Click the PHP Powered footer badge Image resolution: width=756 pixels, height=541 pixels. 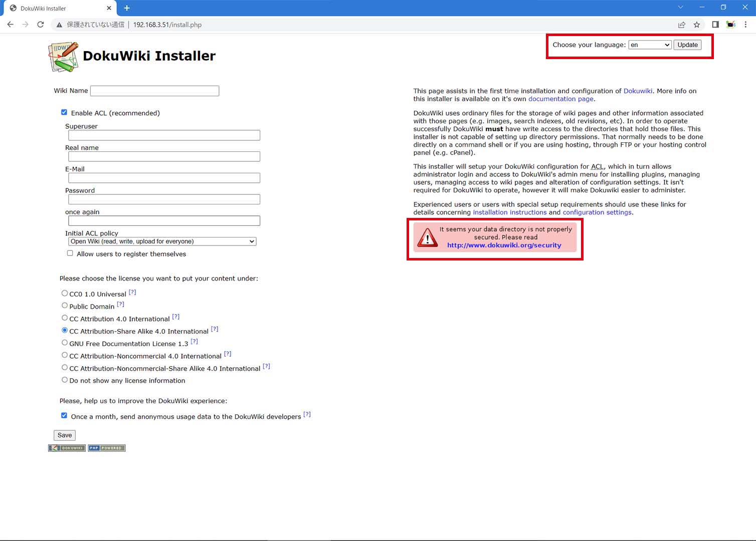click(x=107, y=448)
